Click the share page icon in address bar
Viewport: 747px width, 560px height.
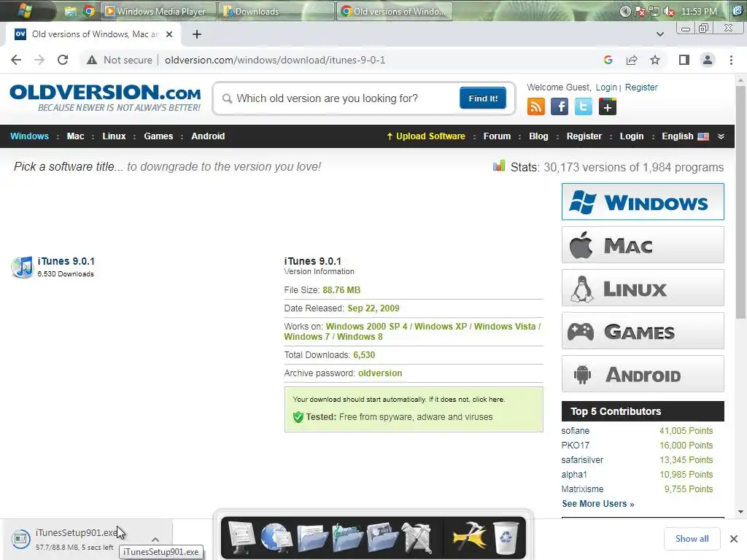coord(632,60)
